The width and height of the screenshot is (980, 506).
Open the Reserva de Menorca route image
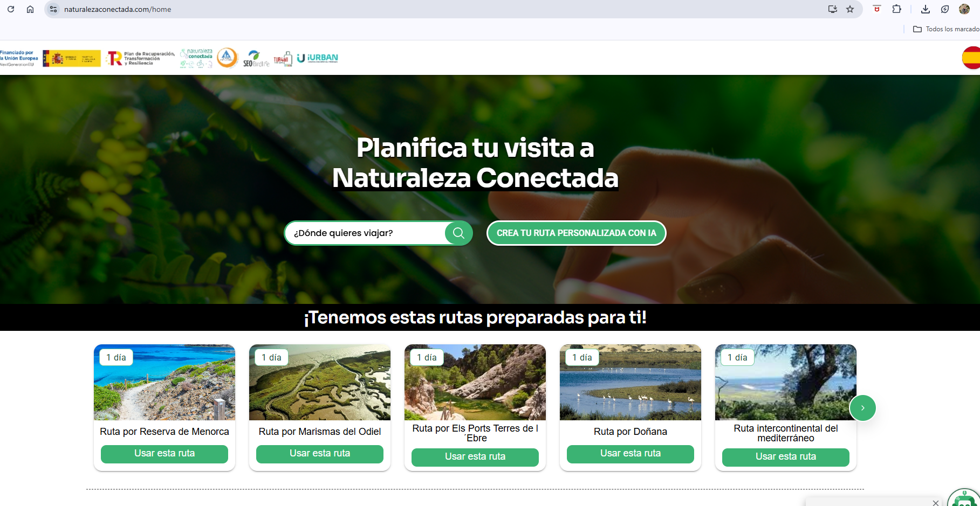tap(165, 383)
